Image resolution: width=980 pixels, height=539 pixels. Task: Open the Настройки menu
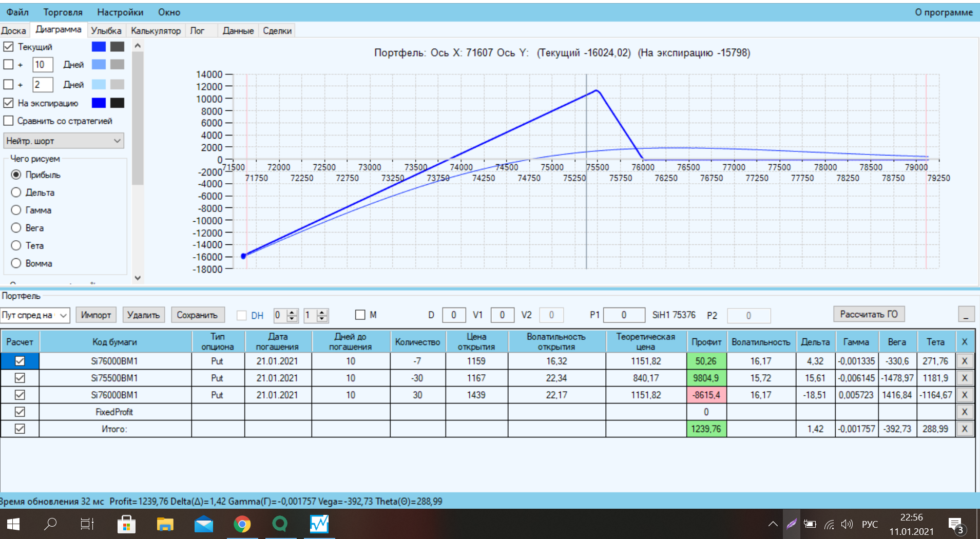(120, 12)
